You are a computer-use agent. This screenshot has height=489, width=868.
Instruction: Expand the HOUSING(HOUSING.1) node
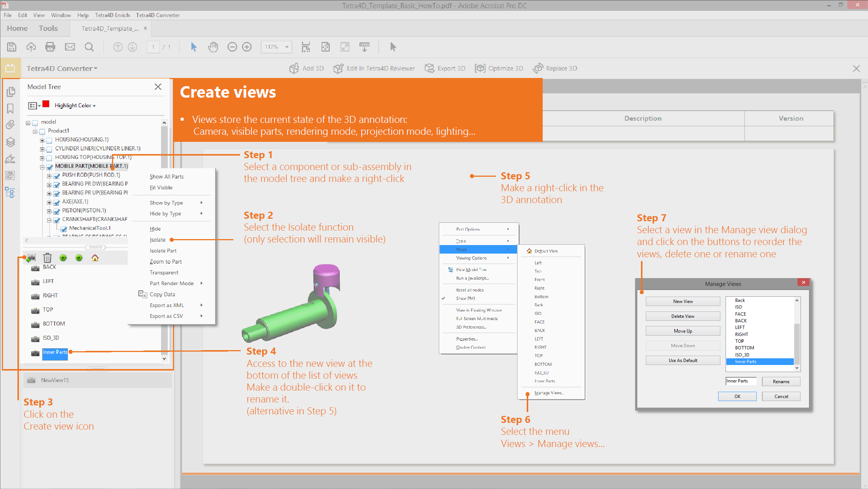tap(42, 141)
